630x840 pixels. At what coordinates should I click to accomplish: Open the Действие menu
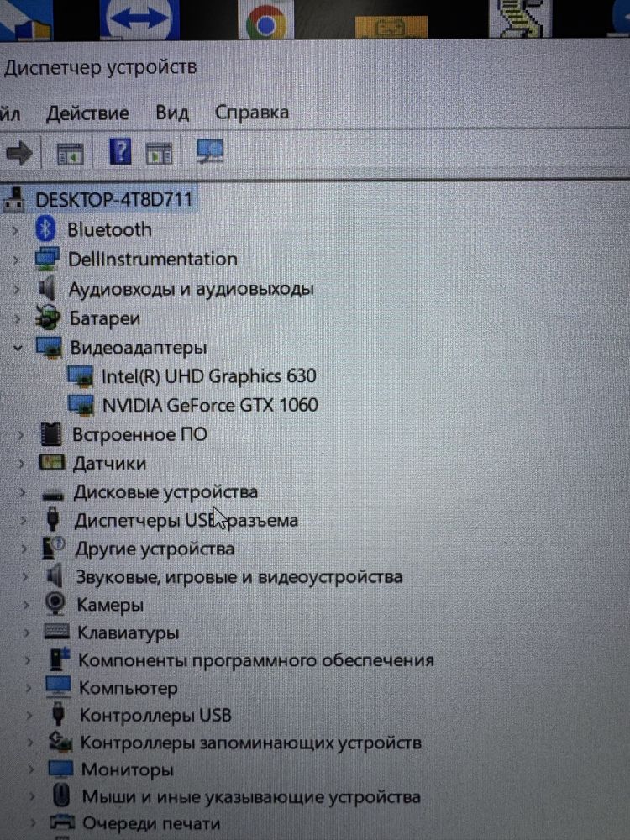click(87, 113)
